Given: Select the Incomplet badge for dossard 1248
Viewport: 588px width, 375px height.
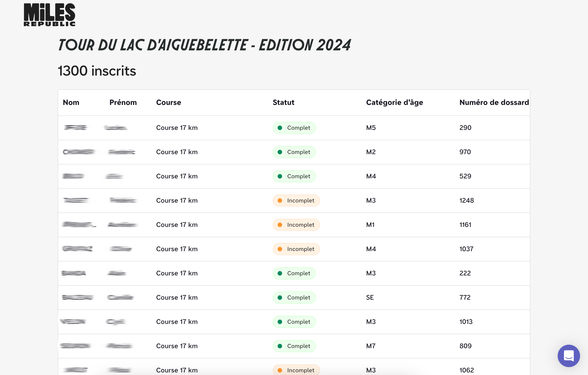Looking at the screenshot, I should tap(296, 200).
